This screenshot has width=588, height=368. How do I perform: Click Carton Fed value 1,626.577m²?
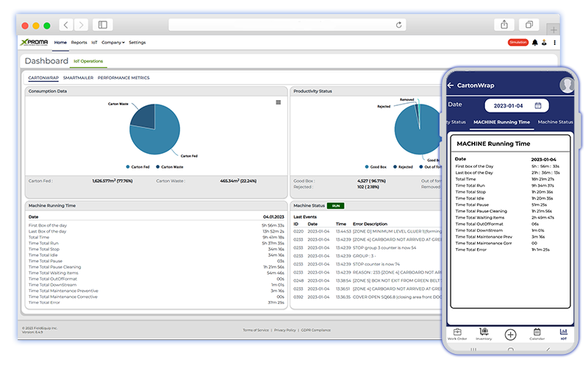click(112, 181)
